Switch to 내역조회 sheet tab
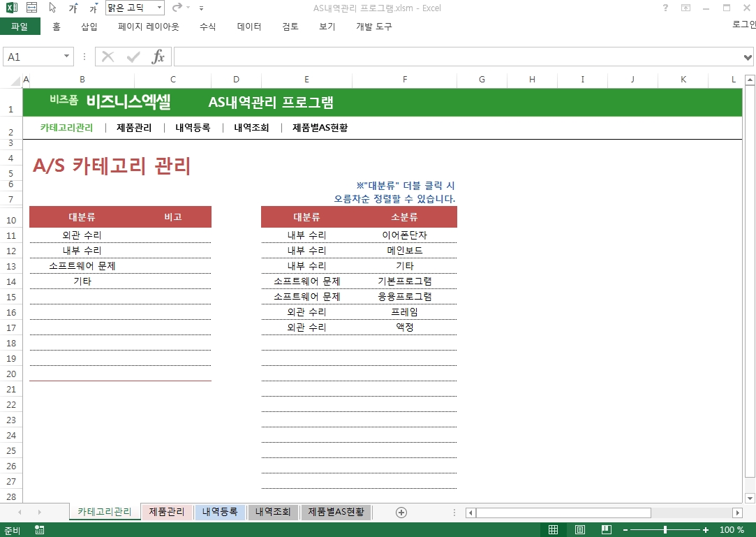Image resolution: width=756 pixels, height=537 pixels. point(273,512)
